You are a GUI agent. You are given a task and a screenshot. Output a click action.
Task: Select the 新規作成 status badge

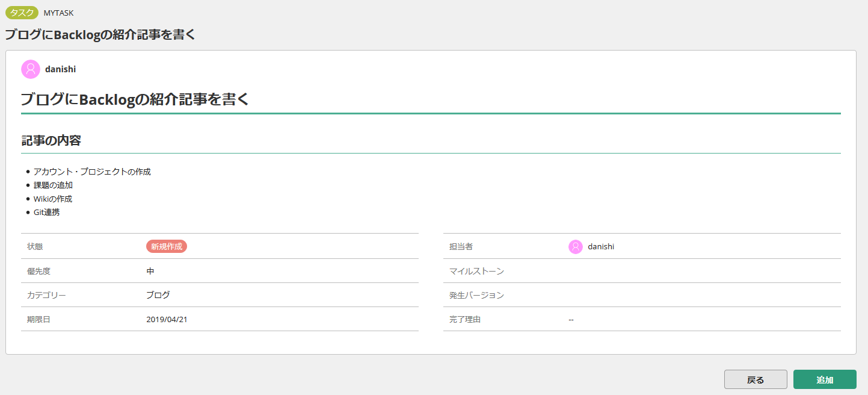click(x=167, y=246)
